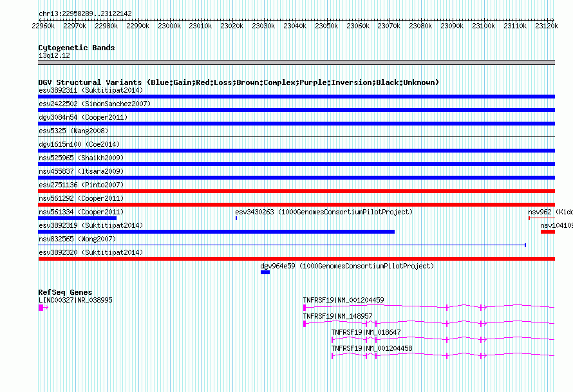Click the 13q12.12 band label text
Viewport: 573px width, 392px height.
pyautogui.click(x=54, y=55)
